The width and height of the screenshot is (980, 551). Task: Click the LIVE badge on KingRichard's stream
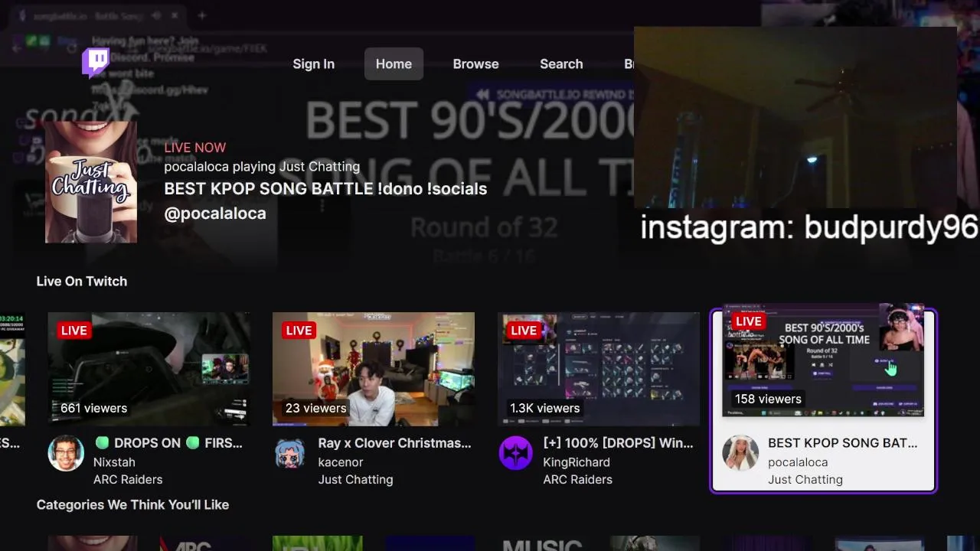[x=524, y=331]
